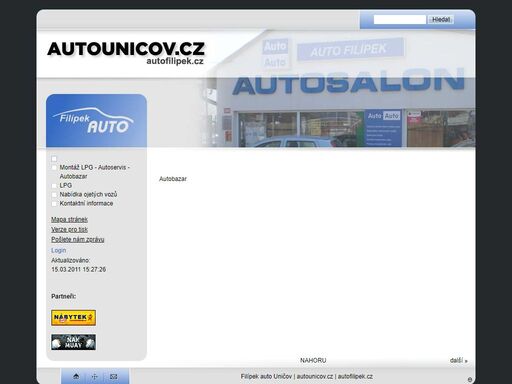512x384 pixels.
Task: Select the Montáž LPG - Autoservis - Autobazar item
Action: coord(95,172)
